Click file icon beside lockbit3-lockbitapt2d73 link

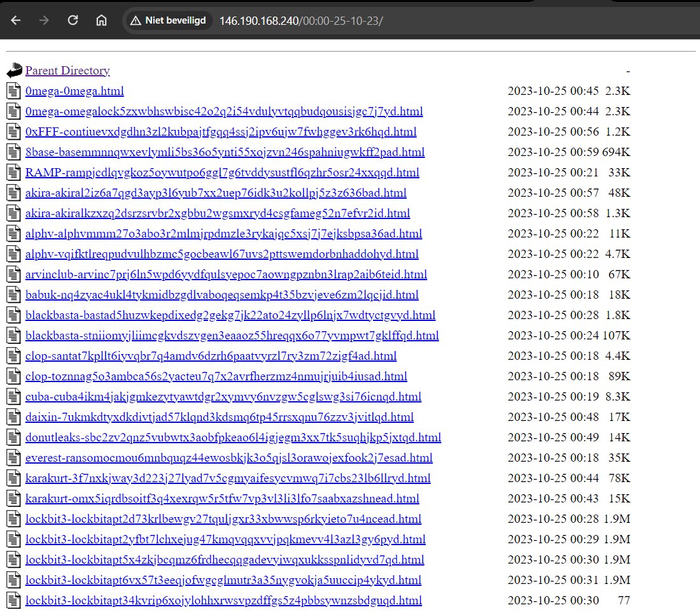14,519
